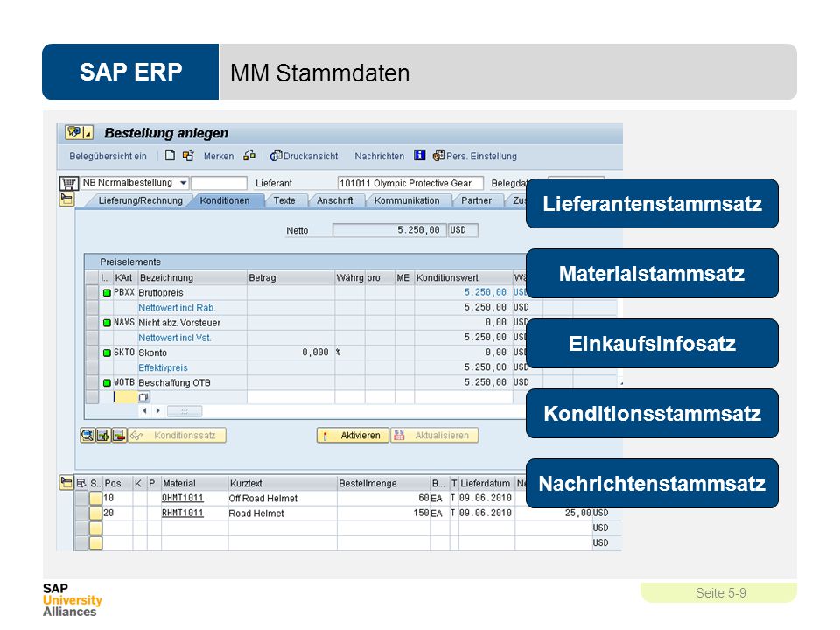This screenshot has height=630, width=840.
Task: Select the row selector for PBXX Bruttopreis
Action: [x=92, y=292]
